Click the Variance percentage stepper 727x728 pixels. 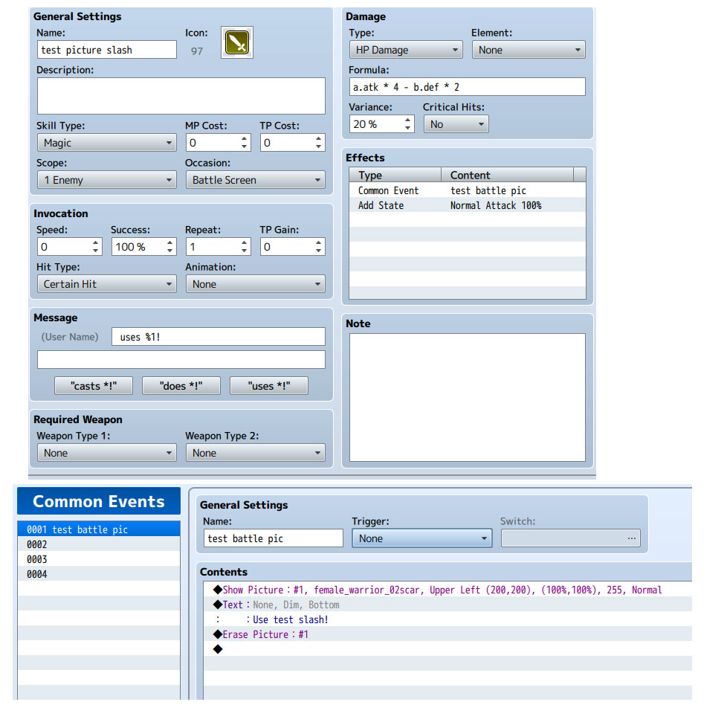[381, 124]
